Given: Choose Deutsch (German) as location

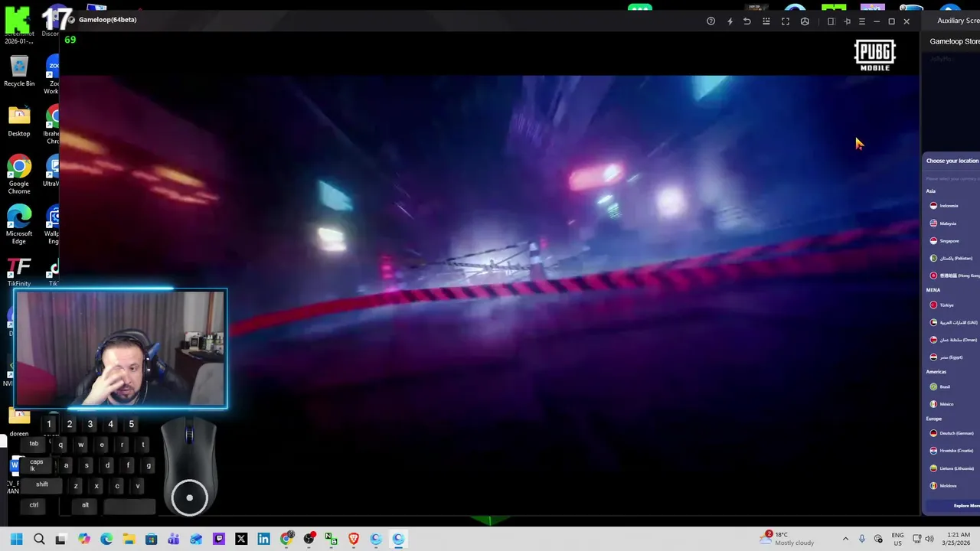Looking at the screenshot, I should point(951,433).
